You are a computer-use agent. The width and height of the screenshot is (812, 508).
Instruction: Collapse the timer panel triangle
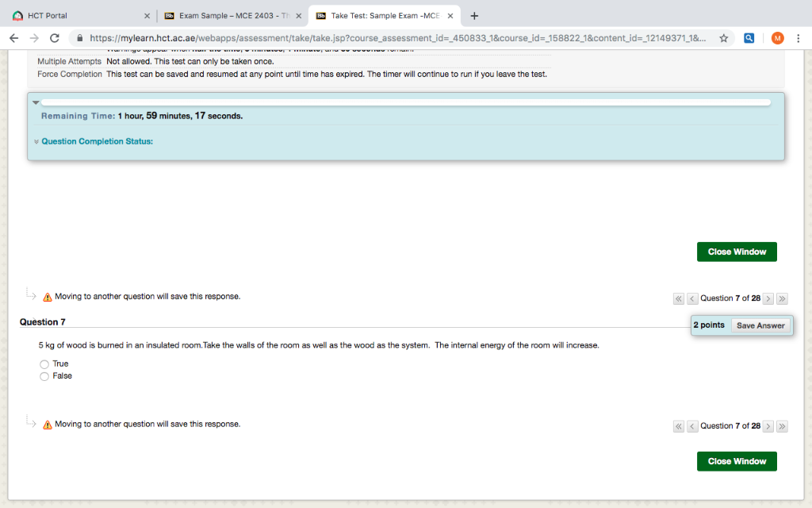tap(36, 102)
